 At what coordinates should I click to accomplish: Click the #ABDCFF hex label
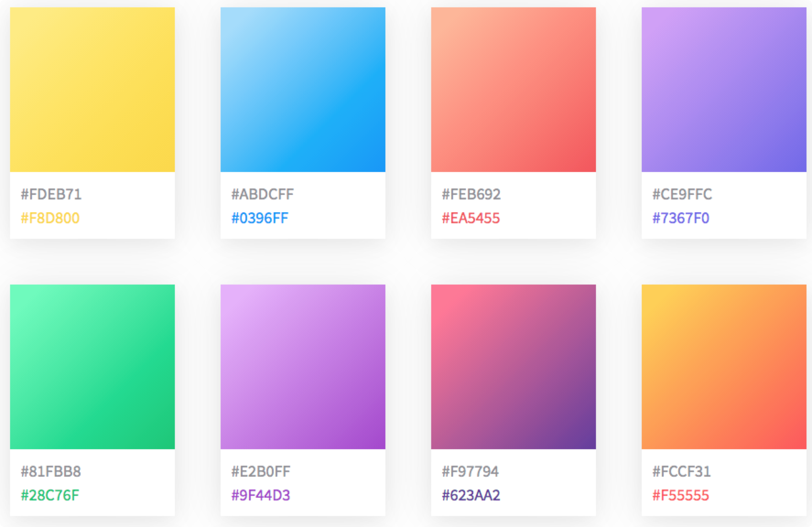262,194
